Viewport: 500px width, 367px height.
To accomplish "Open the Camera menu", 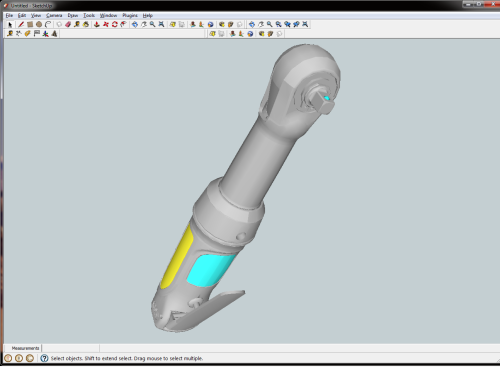I will pos(54,15).
